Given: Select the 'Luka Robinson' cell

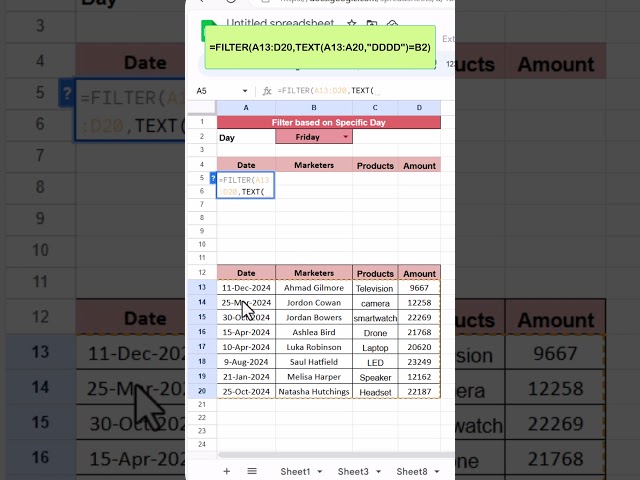Looking at the screenshot, I should tap(314, 347).
